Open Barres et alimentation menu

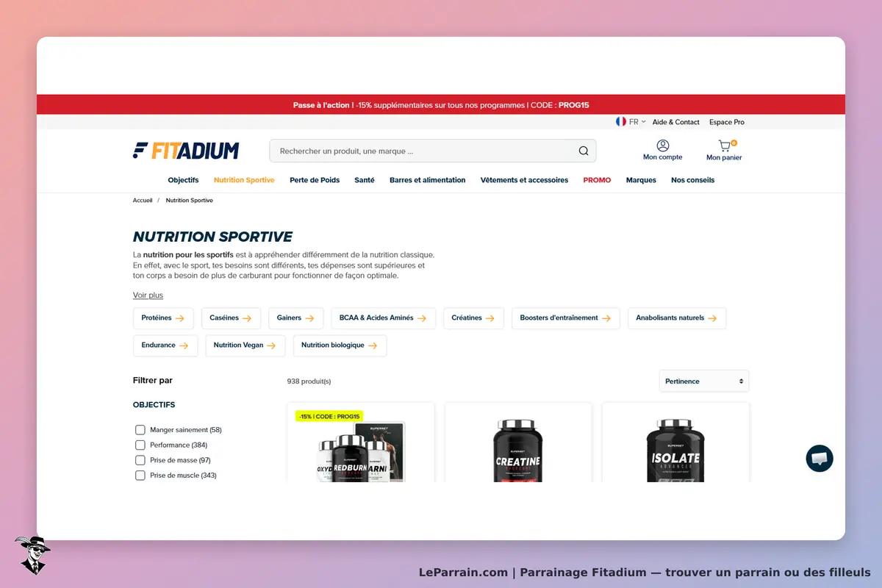tap(427, 180)
